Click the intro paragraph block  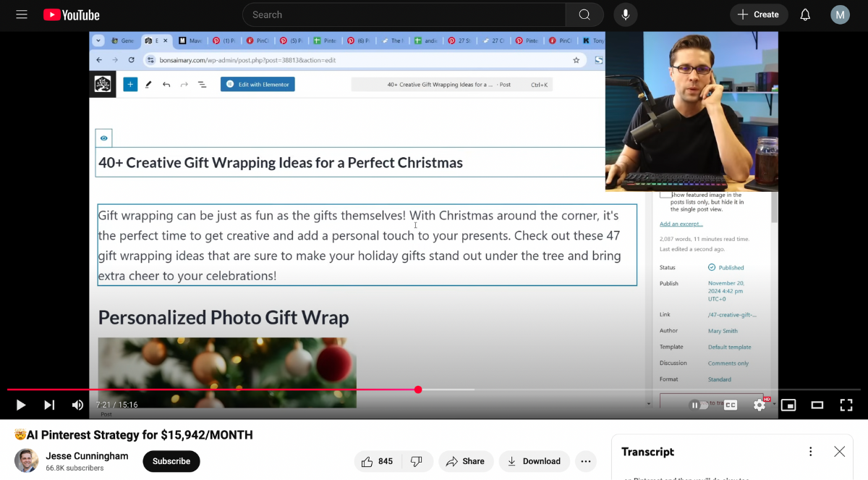pyautogui.click(x=367, y=245)
